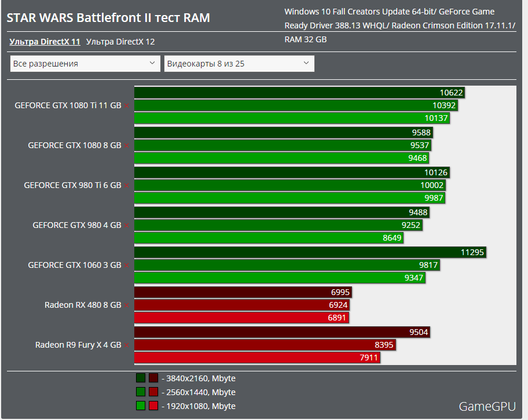Click the 9347 bar value

(x=413, y=278)
